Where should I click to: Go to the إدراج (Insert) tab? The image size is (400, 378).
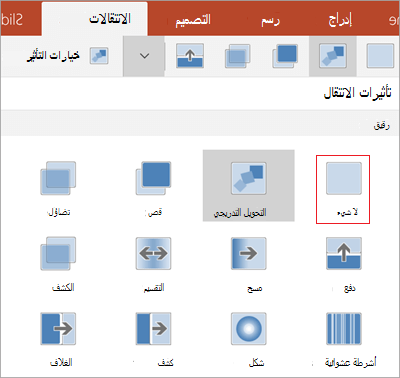click(340, 20)
